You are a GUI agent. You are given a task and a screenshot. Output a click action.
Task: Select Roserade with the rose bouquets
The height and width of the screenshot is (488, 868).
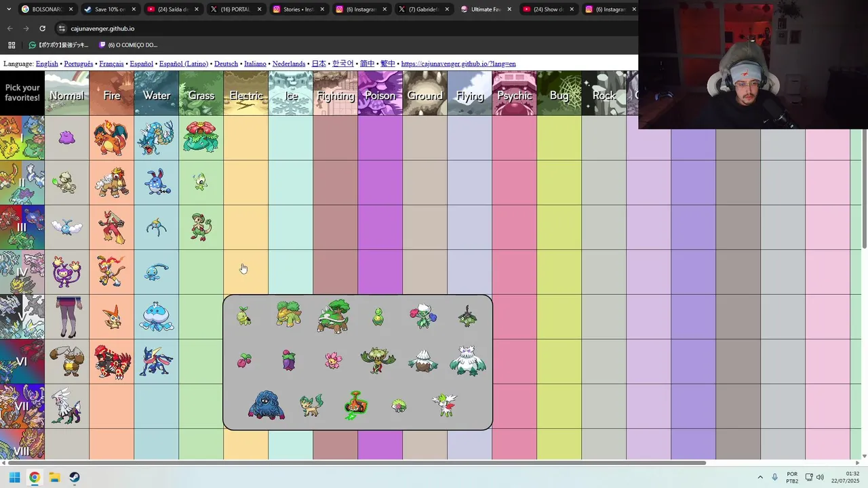click(x=423, y=316)
